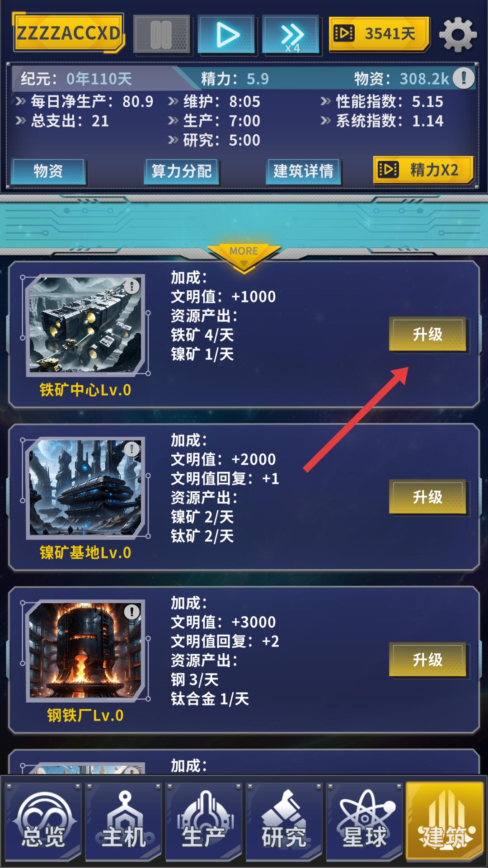Open info badge on 铁矿中心 image

point(132,286)
